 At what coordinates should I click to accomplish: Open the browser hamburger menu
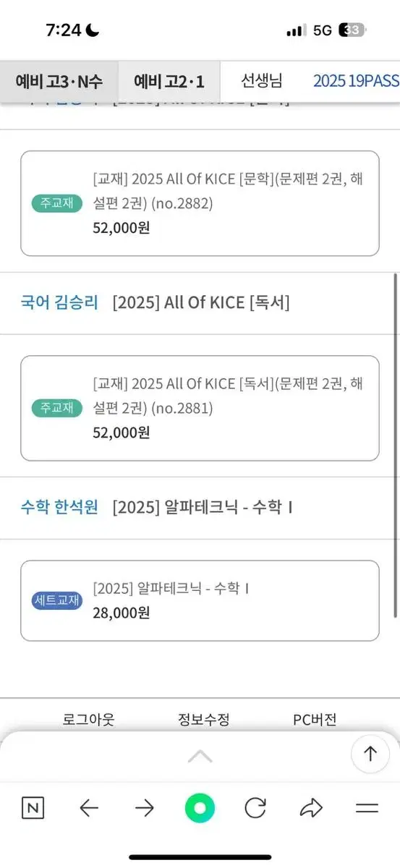[x=367, y=808]
